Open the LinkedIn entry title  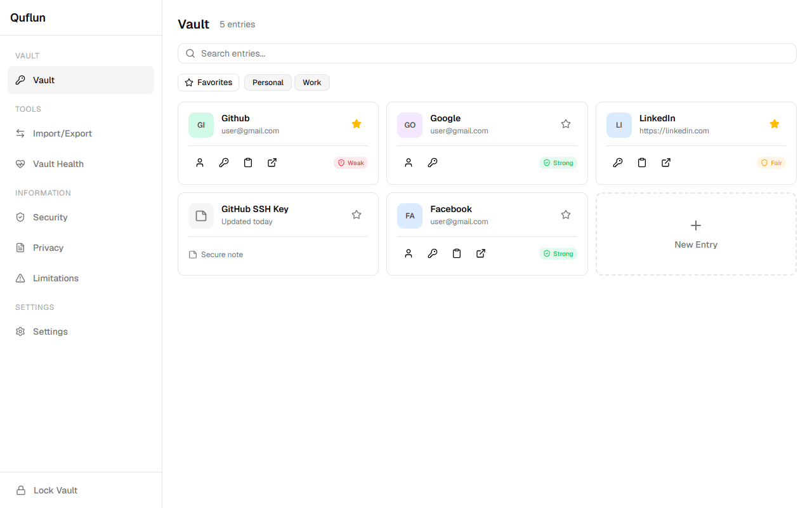657,118
